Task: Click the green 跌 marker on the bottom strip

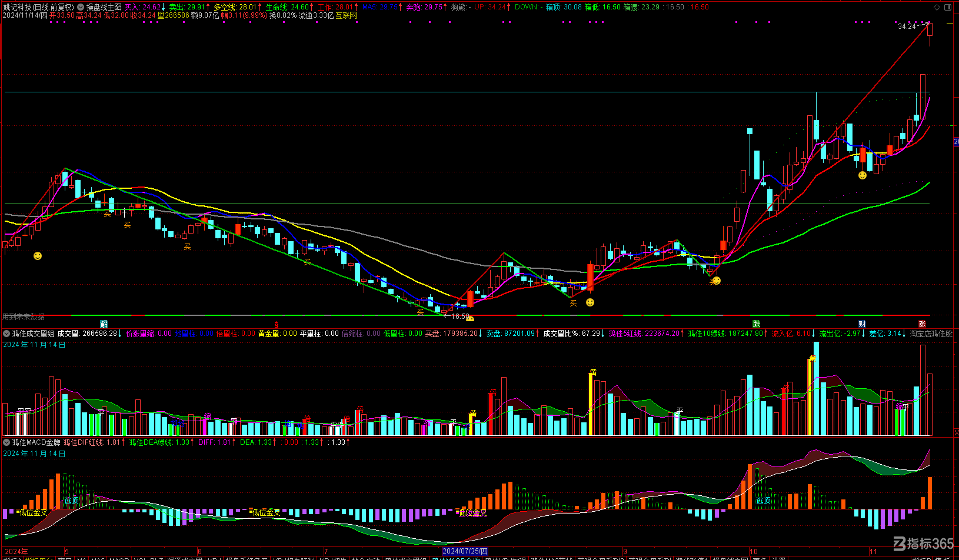Action: pos(757,324)
